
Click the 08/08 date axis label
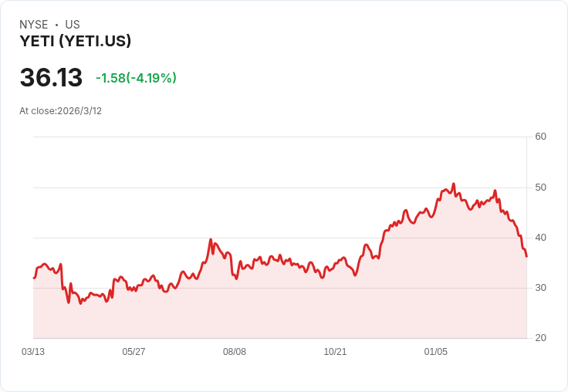(x=235, y=352)
